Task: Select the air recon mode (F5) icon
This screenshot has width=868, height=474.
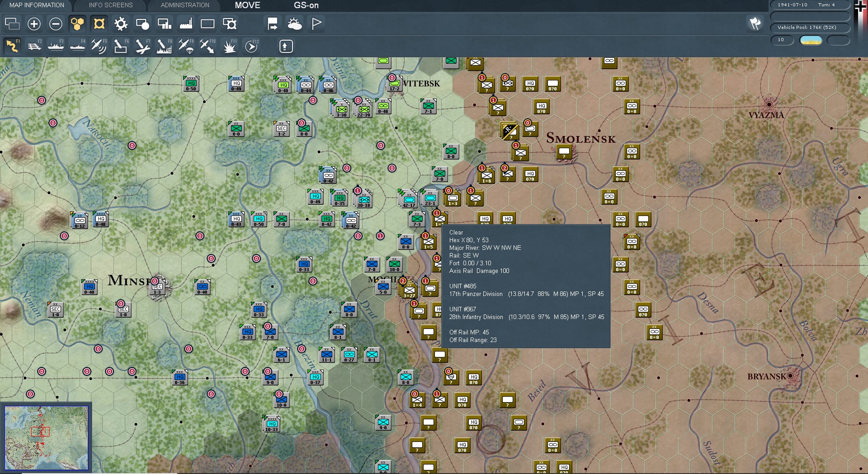Action: [99, 47]
